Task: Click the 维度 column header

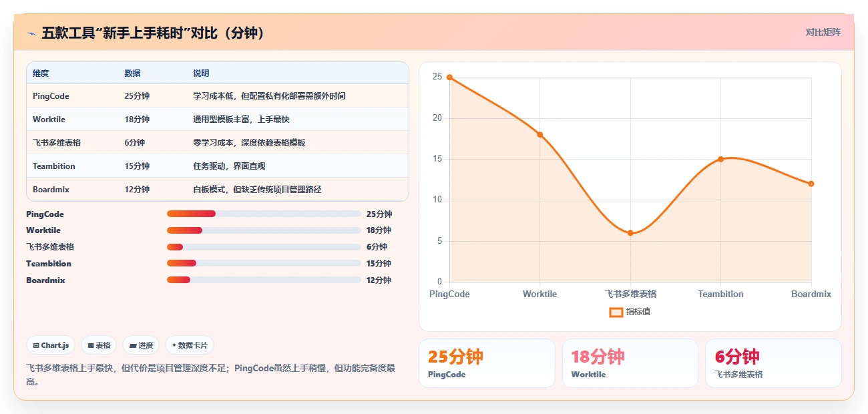Action: (41, 73)
